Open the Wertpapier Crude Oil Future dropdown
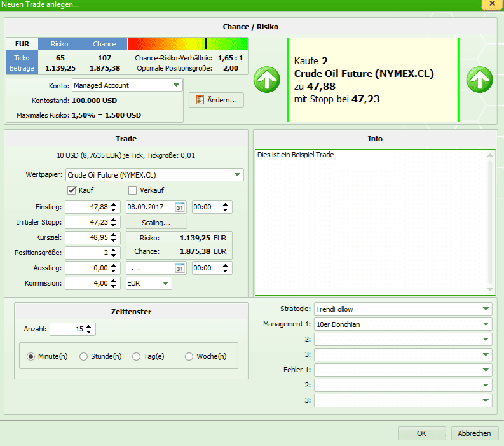The image size is (504, 446). pos(237,174)
